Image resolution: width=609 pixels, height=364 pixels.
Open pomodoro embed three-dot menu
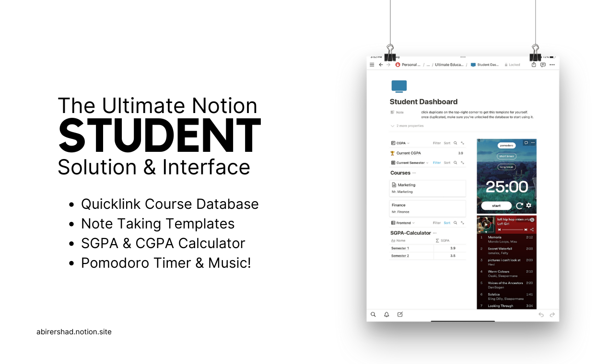pos(532,143)
